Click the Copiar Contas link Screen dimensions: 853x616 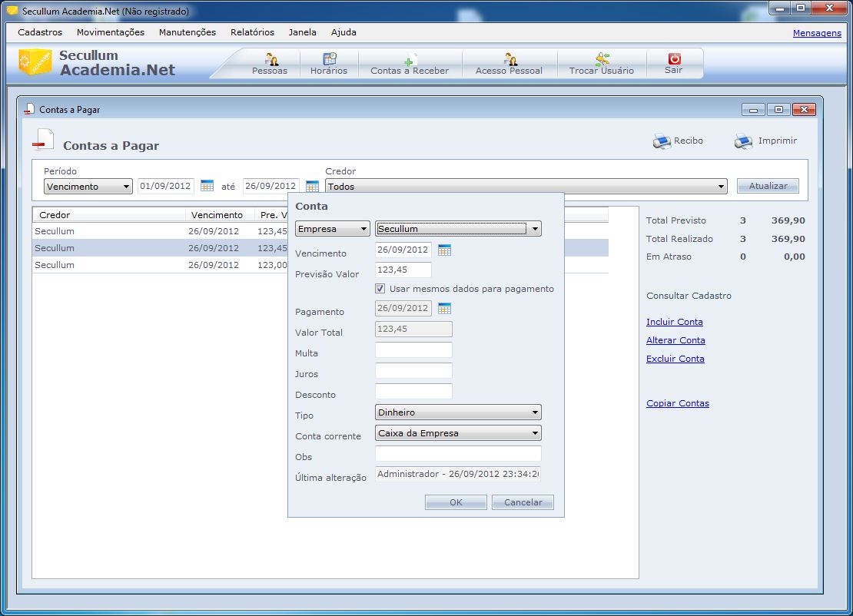click(678, 403)
